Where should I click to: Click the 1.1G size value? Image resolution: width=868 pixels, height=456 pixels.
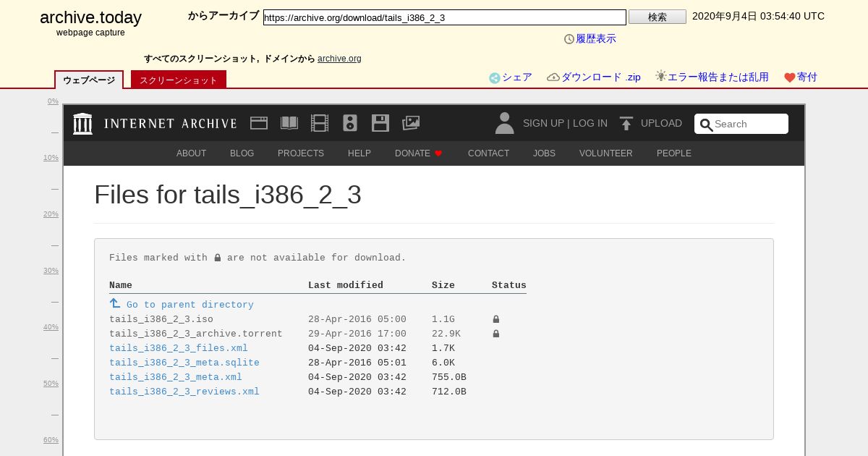tap(443, 319)
